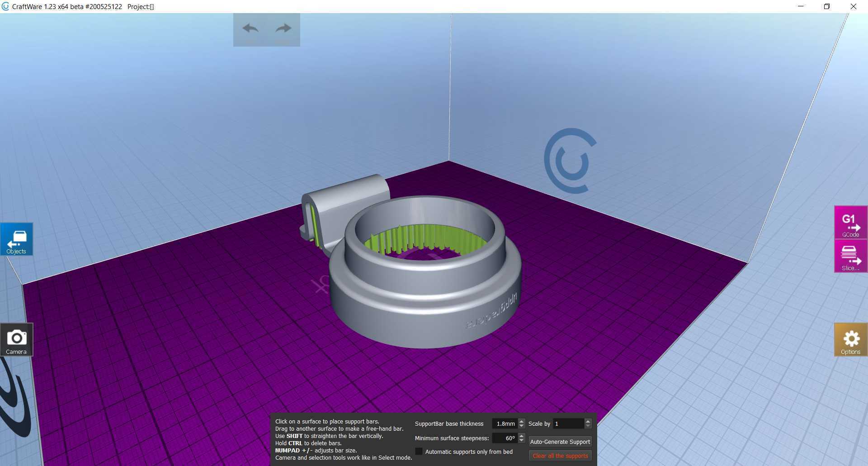Click the CraftWare logo in title bar

(5, 6)
